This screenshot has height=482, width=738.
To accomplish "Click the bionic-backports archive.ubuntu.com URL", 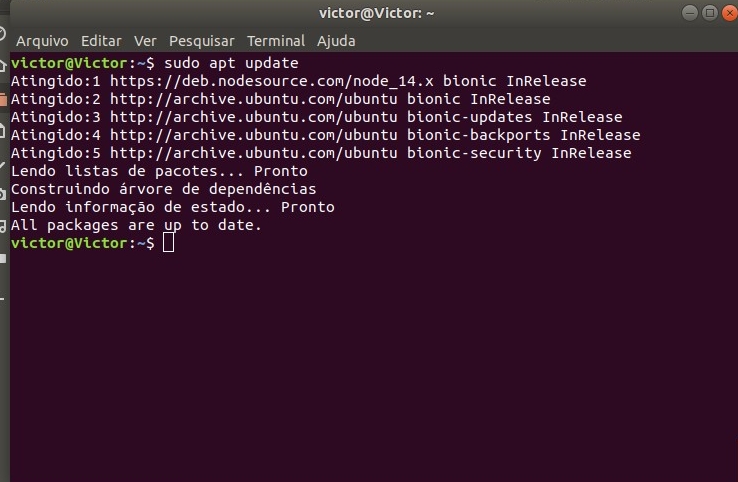I will point(254,135).
